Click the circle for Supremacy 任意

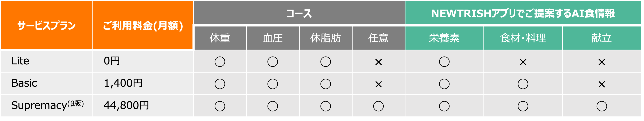click(x=378, y=106)
